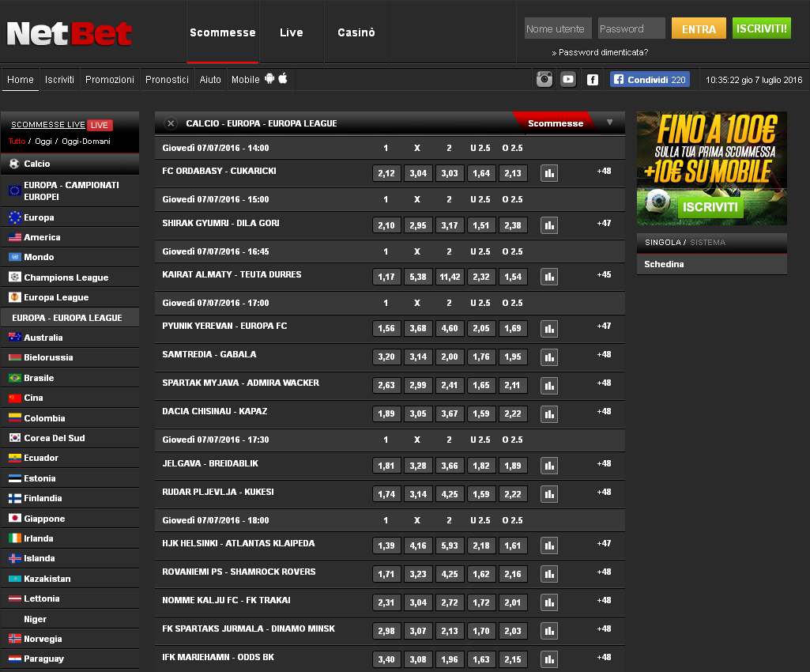Open statistics icon for Samtredia - Gabala
Viewport: 810px width, 672px height.
point(549,357)
